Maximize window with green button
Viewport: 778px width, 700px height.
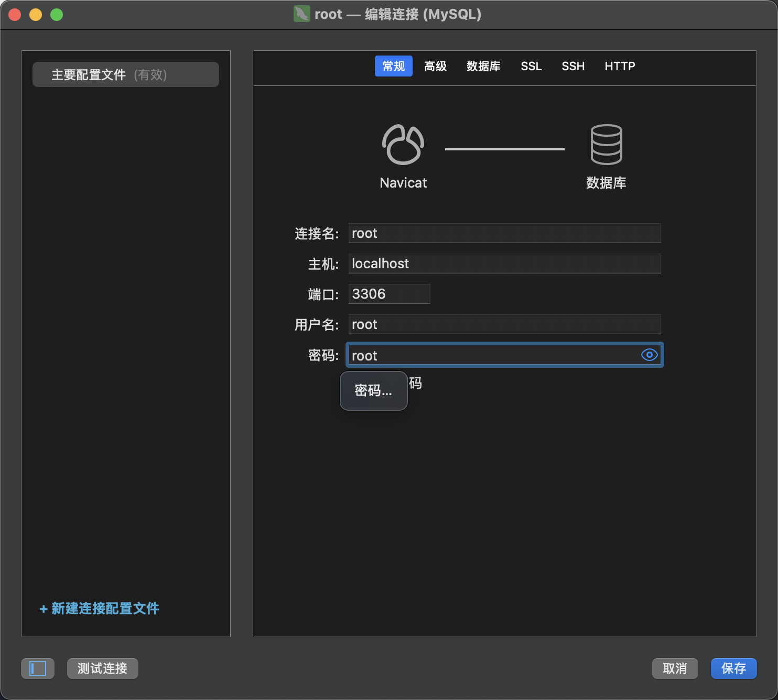57,15
